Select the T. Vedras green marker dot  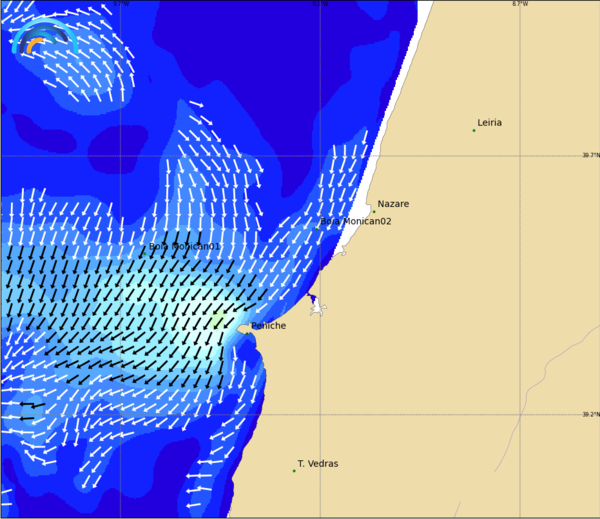(x=294, y=471)
